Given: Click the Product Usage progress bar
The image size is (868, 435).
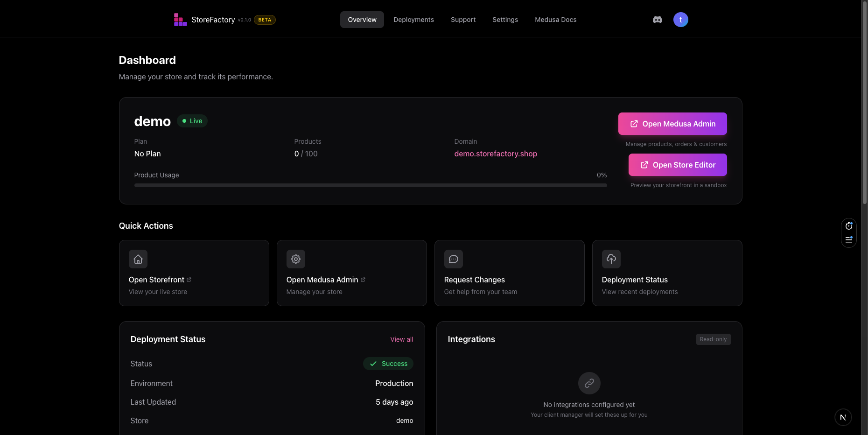Looking at the screenshot, I should tap(370, 185).
